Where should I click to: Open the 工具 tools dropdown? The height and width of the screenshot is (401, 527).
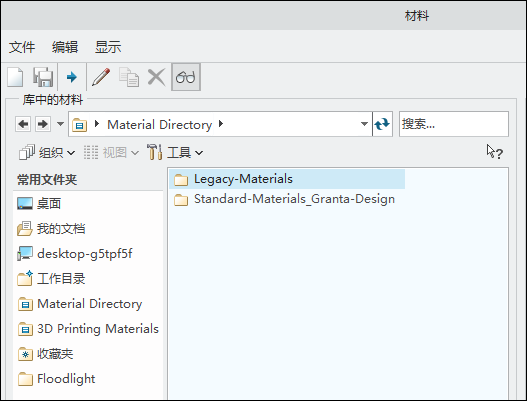point(175,152)
